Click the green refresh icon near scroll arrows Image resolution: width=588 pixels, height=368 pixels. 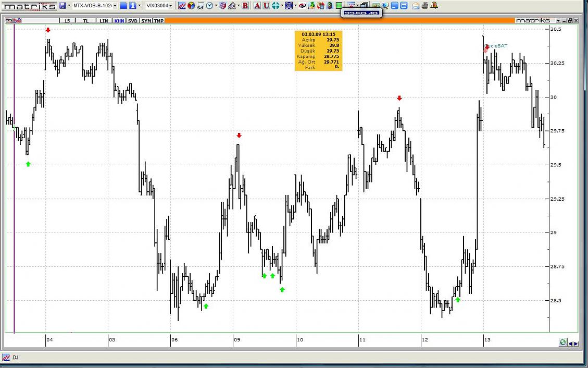(x=562, y=342)
